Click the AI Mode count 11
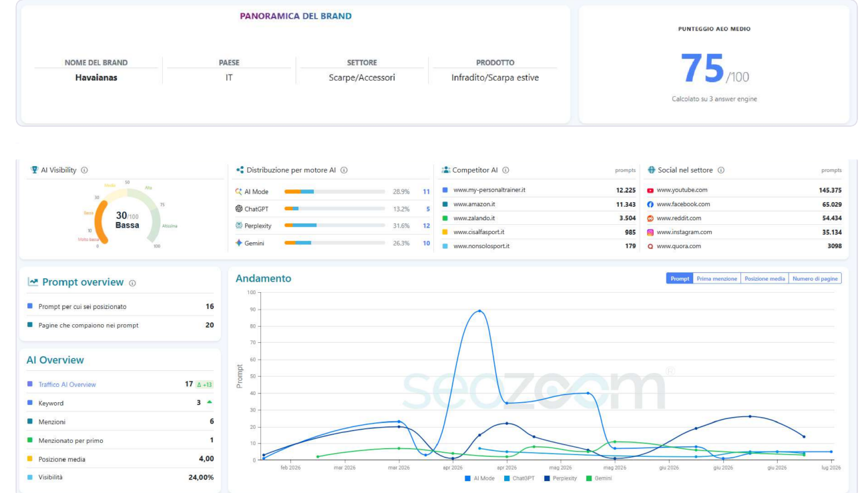 426,191
